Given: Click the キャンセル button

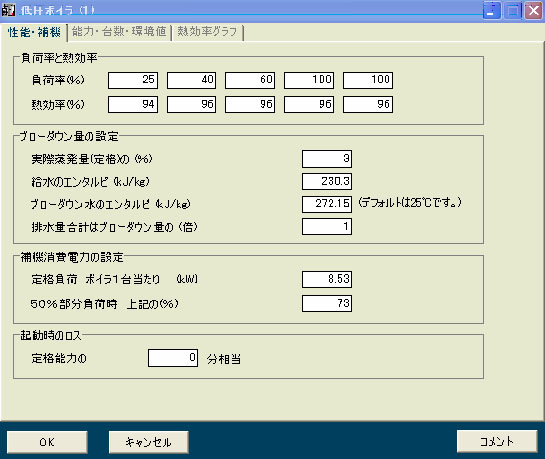Looking at the screenshot, I should pos(148,442).
